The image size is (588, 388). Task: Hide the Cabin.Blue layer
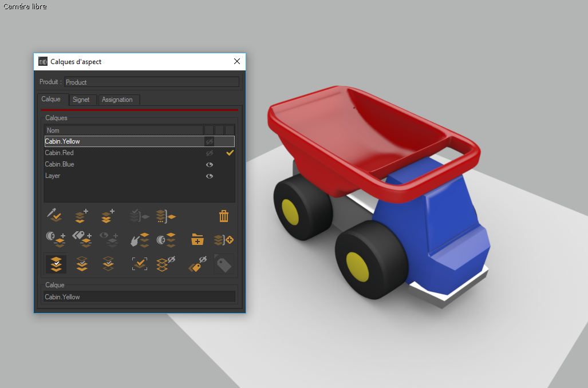pyautogui.click(x=210, y=164)
